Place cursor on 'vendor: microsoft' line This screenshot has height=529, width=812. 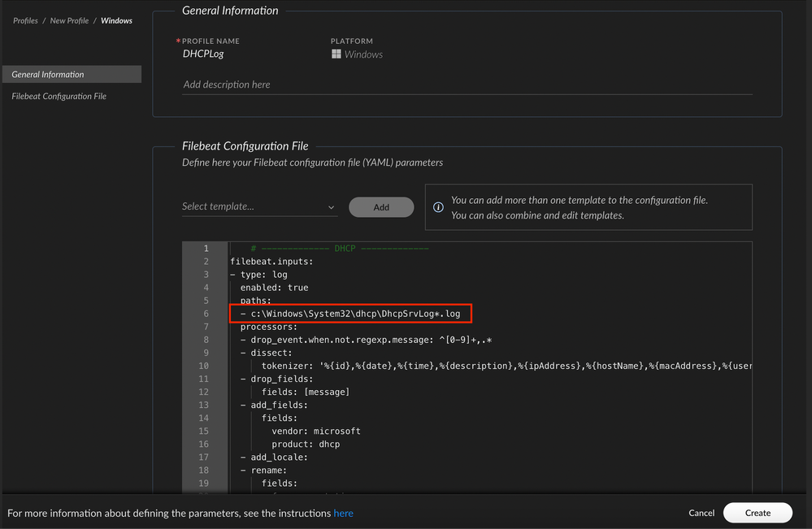[x=316, y=431]
